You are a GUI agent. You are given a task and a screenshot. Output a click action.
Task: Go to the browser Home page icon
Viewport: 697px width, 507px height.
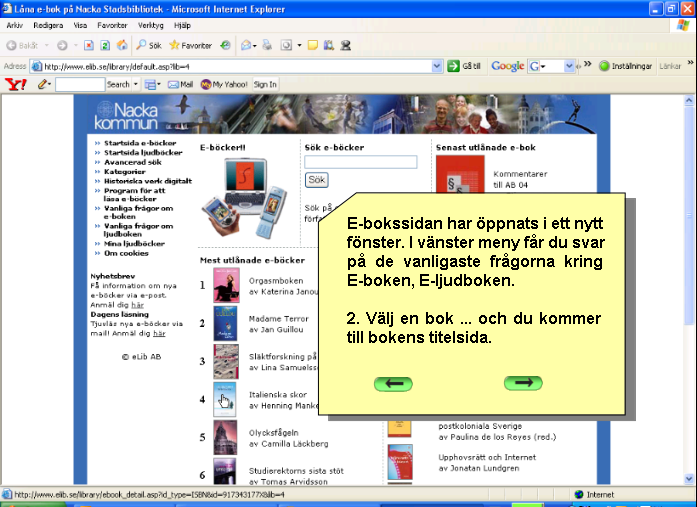[121, 45]
